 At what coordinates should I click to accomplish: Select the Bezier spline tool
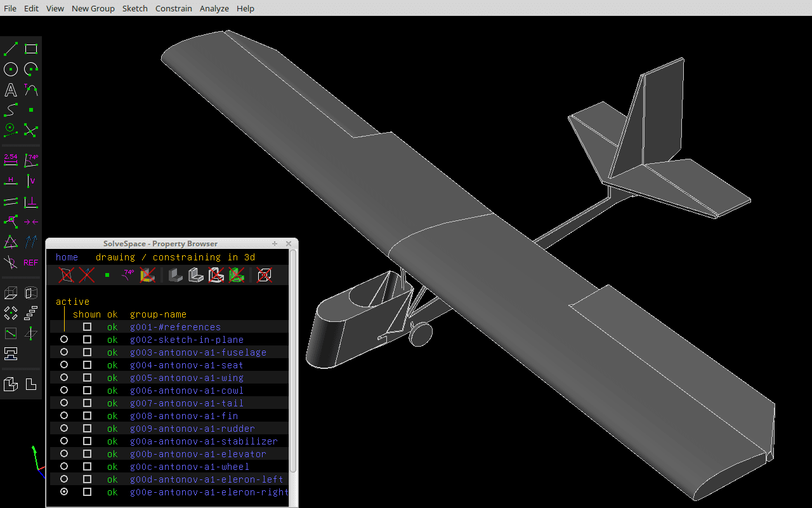(11, 110)
